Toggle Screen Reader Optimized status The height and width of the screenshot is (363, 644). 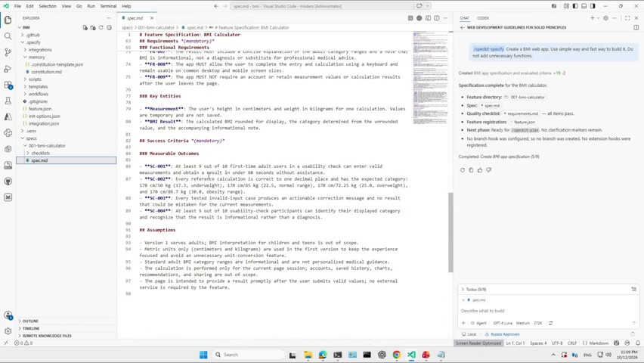click(478, 343)
